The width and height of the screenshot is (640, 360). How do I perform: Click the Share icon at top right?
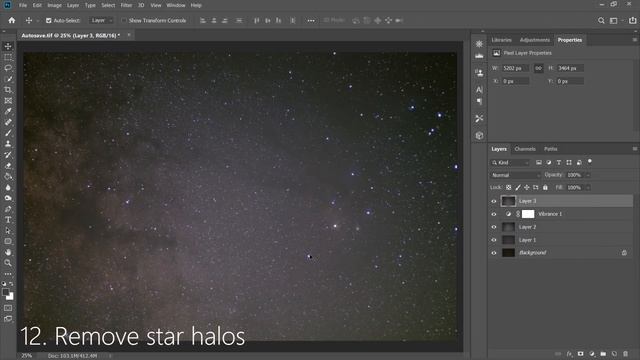click(x=632, y=20)
